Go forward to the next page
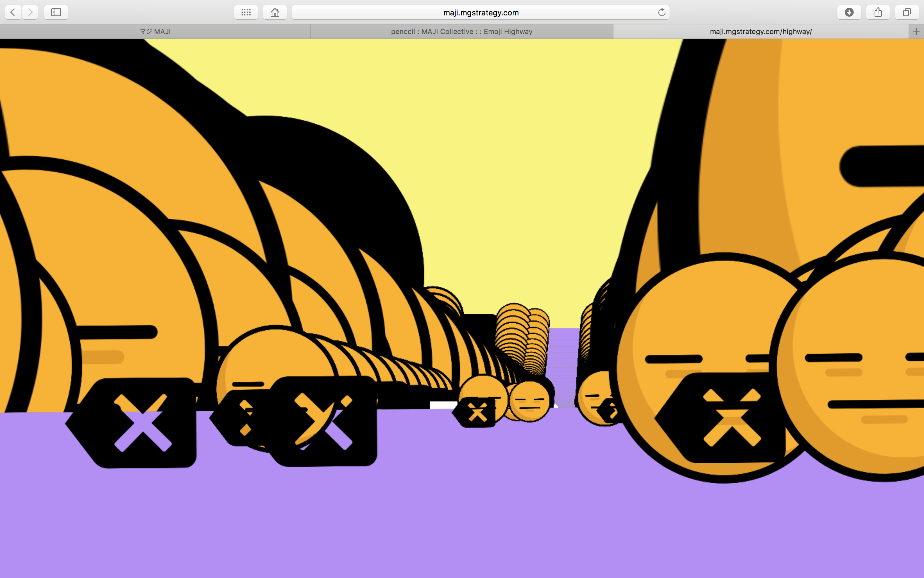Viewport: 924px width, 578px height. tap(30, 12)
